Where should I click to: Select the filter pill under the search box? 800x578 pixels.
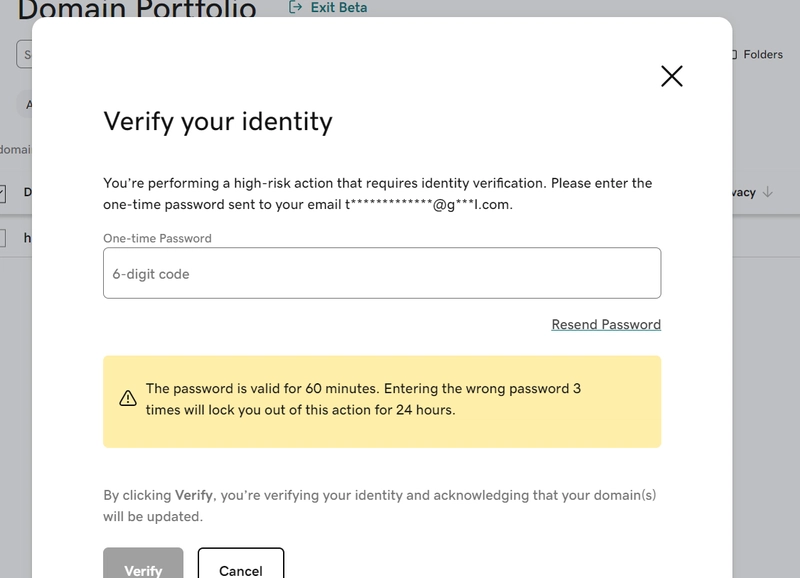tap(26, 104)
